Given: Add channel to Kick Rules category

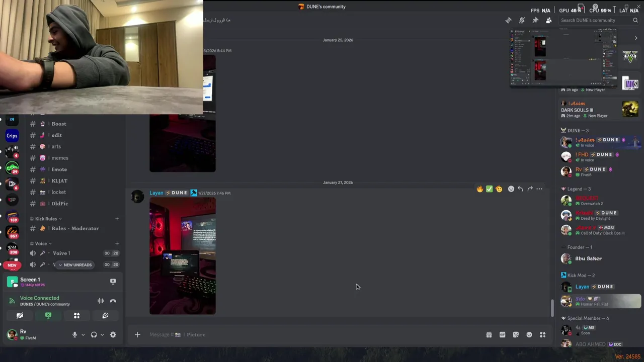Looking at the screenshot, I should click(117, 219).
